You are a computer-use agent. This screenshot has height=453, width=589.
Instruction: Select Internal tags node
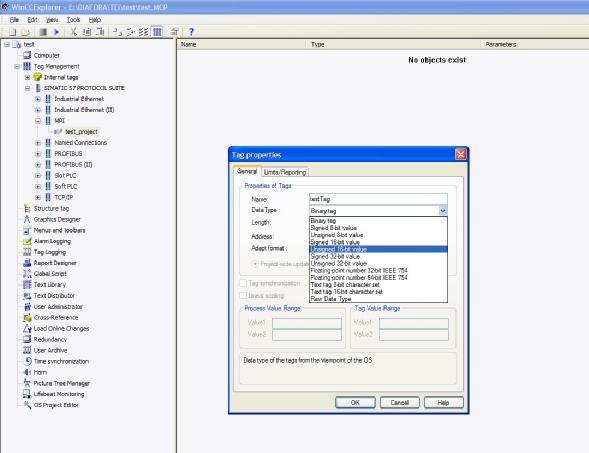click(x=61, y=77)
